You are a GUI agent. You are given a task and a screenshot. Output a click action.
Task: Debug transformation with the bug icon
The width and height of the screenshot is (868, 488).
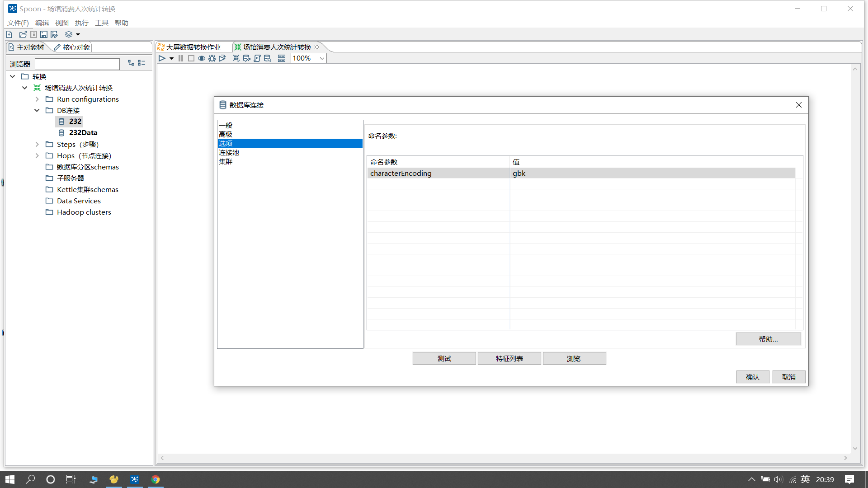(212, 58)
